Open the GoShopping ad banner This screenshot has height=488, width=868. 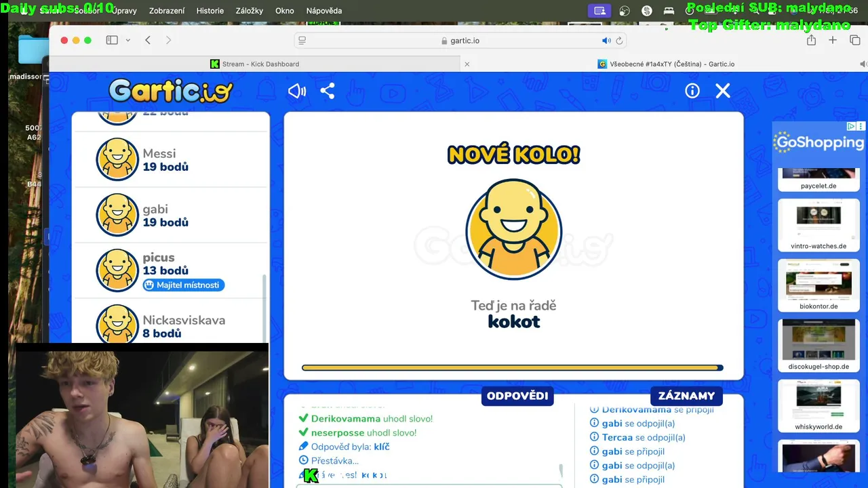pos(818,142)
